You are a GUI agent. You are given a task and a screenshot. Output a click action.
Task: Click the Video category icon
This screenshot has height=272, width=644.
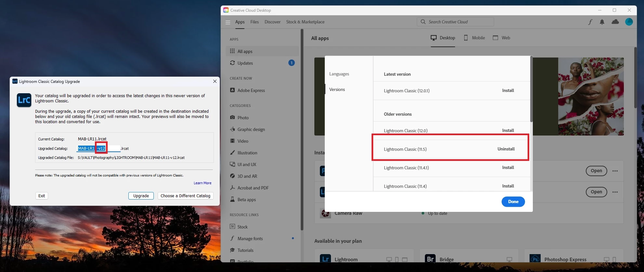232,141
